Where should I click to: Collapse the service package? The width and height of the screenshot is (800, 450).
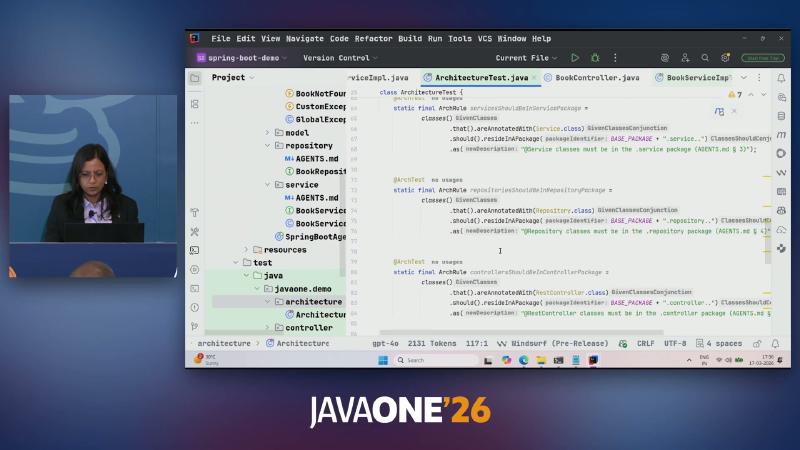coord(267,185)
